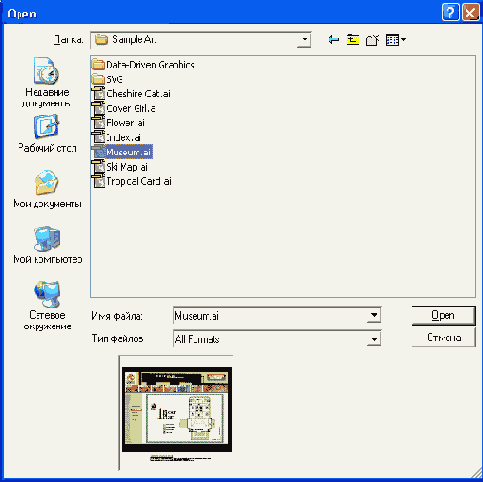Click the Cancel button
Image resolution: width=483 pixels, height=482 pixels.
pyautogui.click(x=444, y=337)
